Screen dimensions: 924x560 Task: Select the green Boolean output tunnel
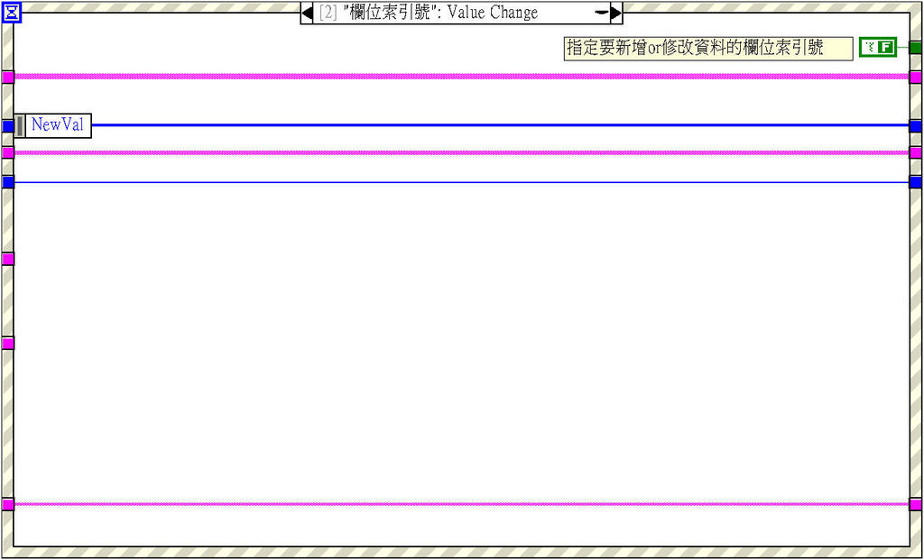click(915, 48)
